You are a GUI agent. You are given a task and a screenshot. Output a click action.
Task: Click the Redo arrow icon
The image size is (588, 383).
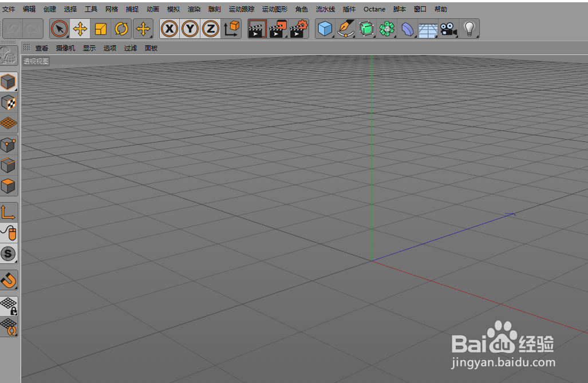tap(33, 29)
